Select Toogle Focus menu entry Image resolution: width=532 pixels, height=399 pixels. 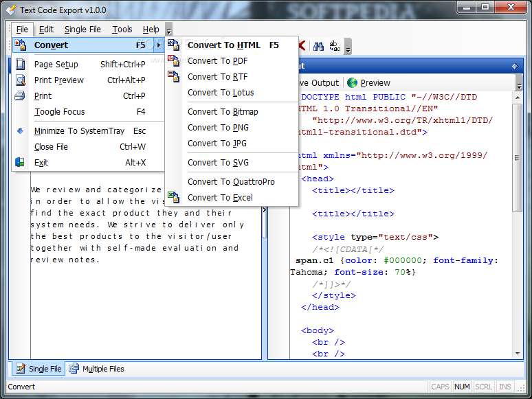tap(88, 111)
